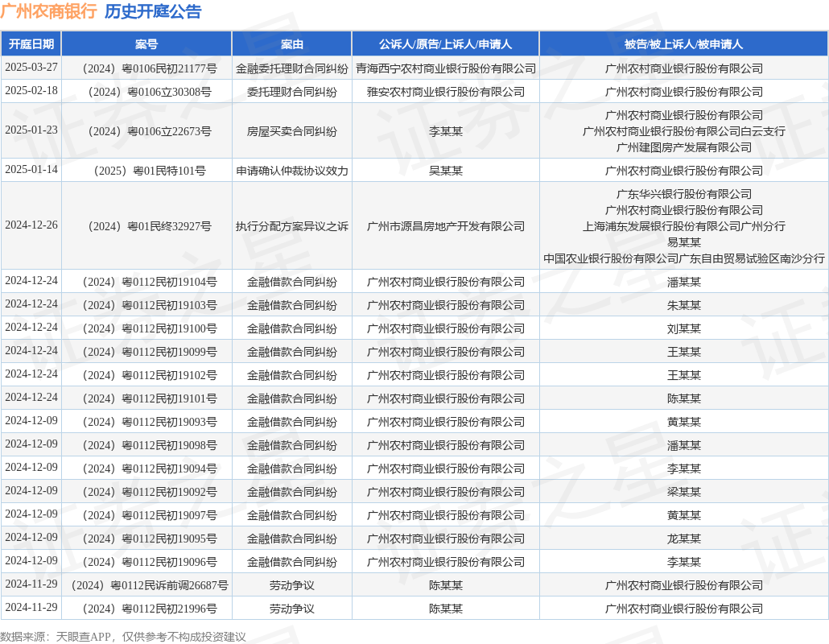Click plaintiff 吴某某
Image resolution: width=829 pixels, height=644 pixels.
pos(446,170)
